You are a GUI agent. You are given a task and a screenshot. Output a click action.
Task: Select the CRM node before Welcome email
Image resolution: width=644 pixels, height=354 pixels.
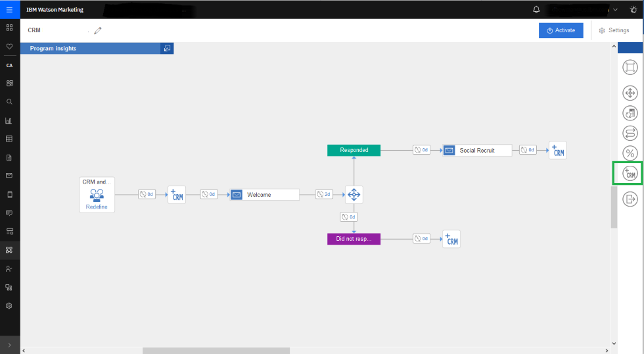(177, 195)
